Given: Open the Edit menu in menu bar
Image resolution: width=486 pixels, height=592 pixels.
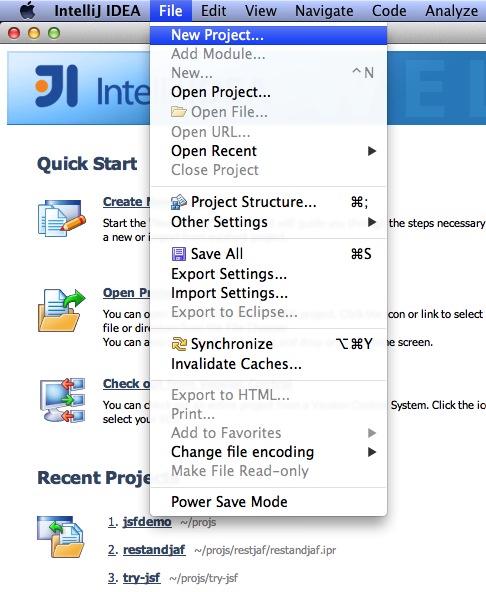Looking at the screenshot, I should tap(213, 11).
